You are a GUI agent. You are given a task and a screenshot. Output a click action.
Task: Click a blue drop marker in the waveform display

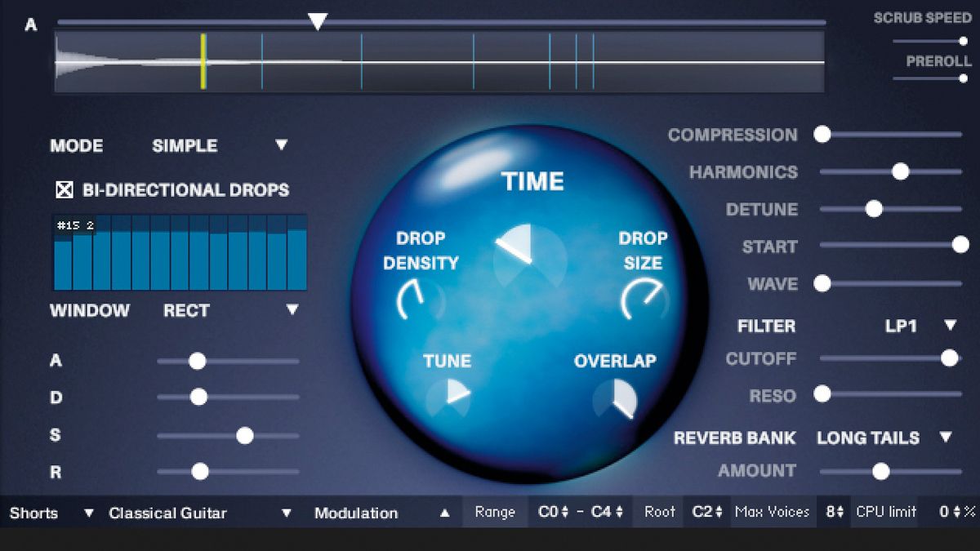(x=362, y=60)
